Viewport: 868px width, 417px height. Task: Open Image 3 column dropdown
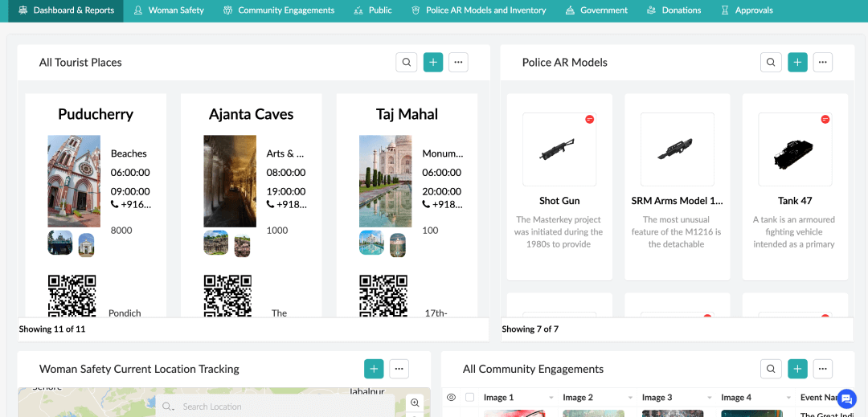click(x=709, y=398)
